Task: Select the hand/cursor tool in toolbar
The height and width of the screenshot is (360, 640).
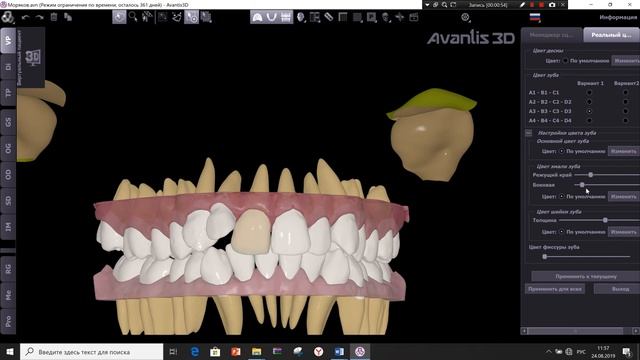Action: pyautogui.click(x=119, y=17)
